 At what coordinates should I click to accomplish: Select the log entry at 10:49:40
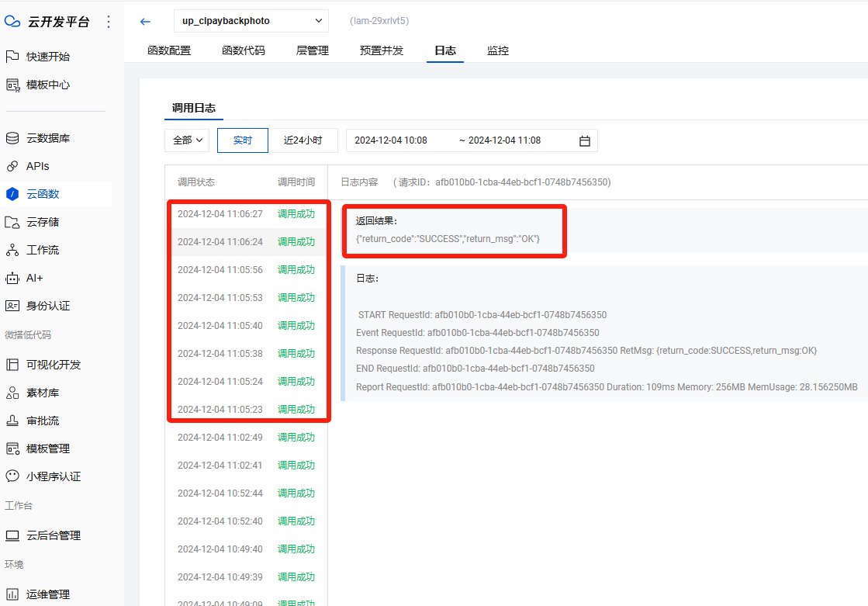coord(247,549)
